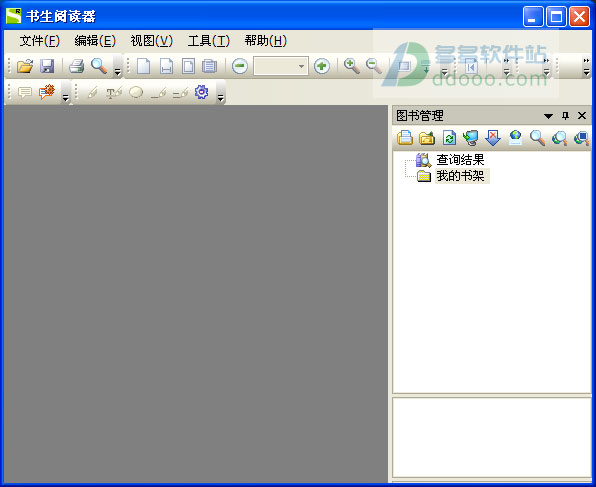The height and width of the screenshot is (487, 596).
Task: Select the double-line strikethrough pencil tool
Action: coord(180,92)
